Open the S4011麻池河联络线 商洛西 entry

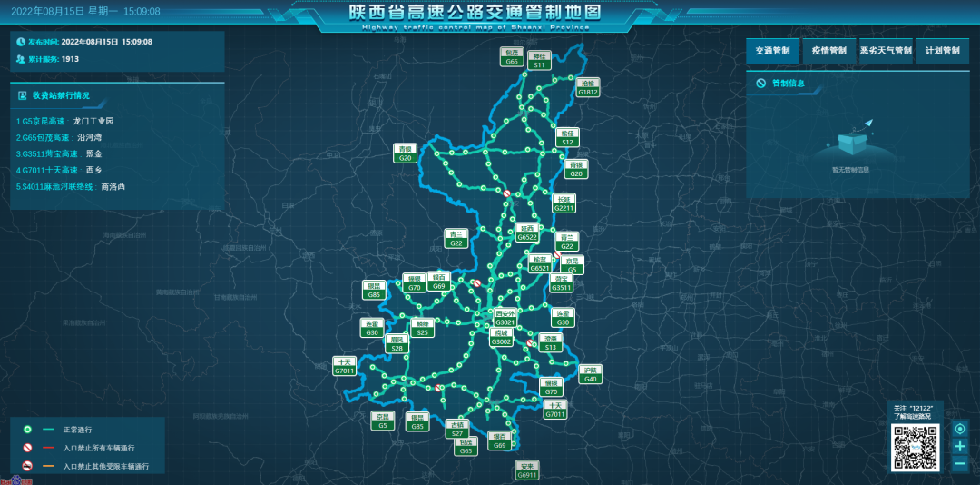[x=70, y=186]
